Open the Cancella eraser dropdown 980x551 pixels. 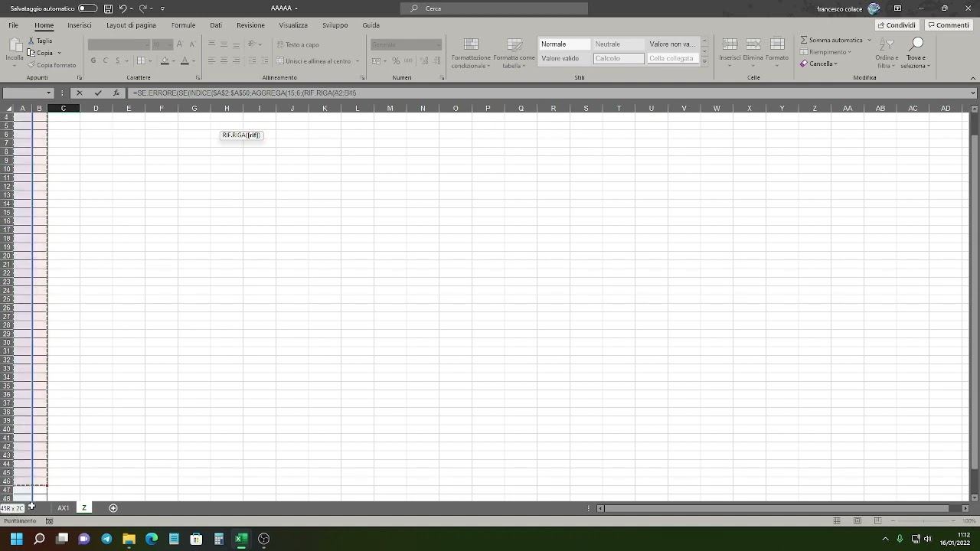(x=818, y=64)
